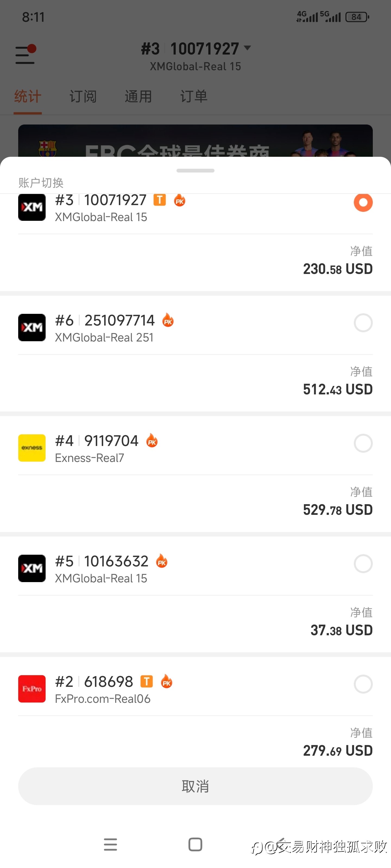
Task: Tap the bottom sheet drag handle
Action: click(x=195, y=171)
